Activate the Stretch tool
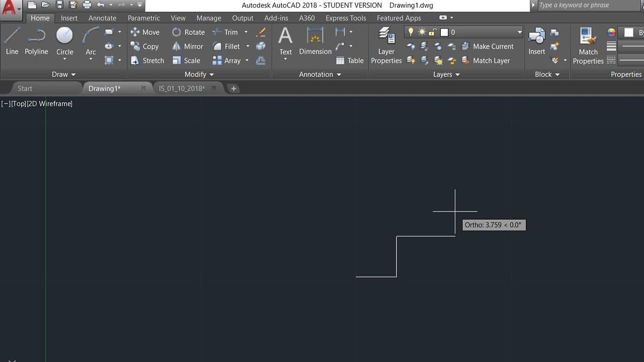 click(x=147, y=60)
